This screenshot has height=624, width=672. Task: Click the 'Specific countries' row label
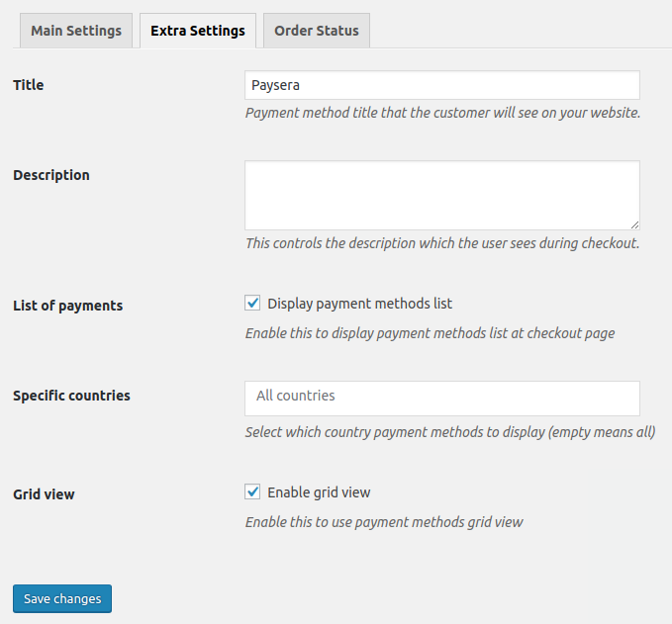tap(71, 396)
